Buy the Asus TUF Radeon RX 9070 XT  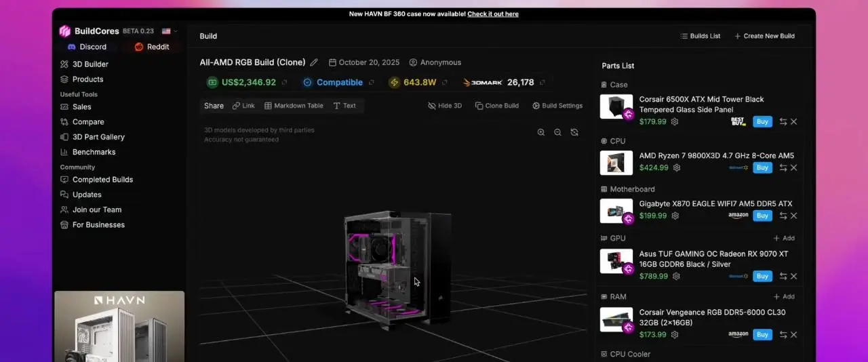762,277
